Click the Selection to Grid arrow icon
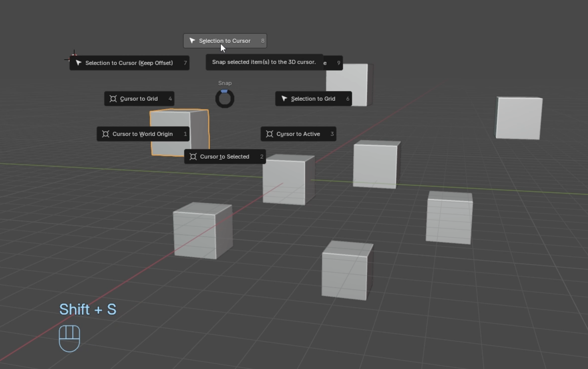This screenshot has height=369, width=588. pyautogui.click(x=284, y=99)
